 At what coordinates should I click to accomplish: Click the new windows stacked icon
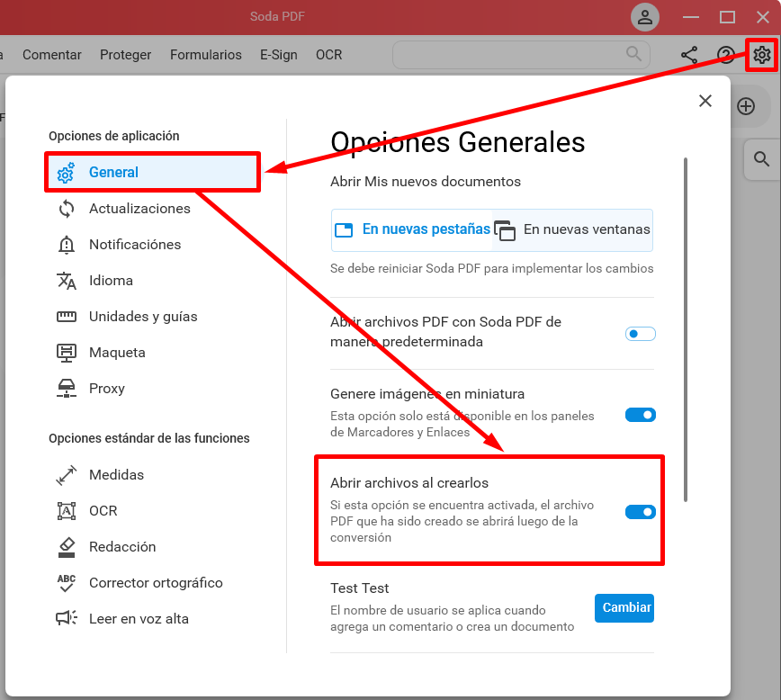click(x=505, y=230)
